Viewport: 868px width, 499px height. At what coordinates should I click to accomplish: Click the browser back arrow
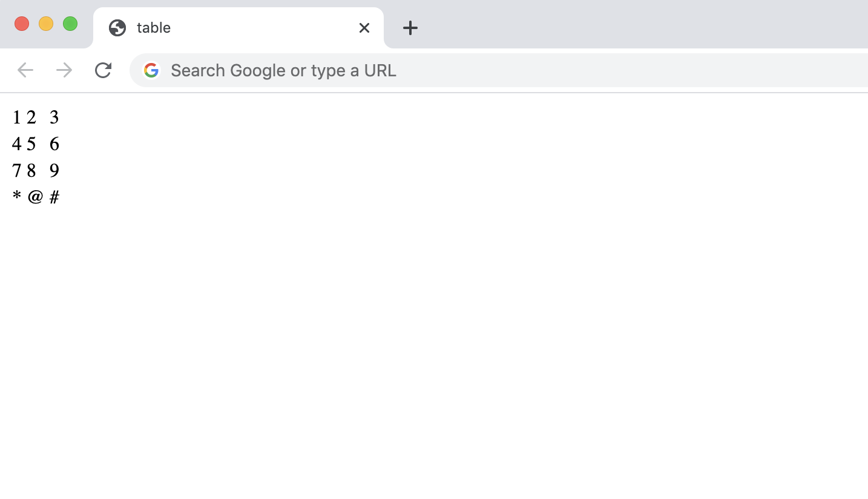tap(25, 70)
